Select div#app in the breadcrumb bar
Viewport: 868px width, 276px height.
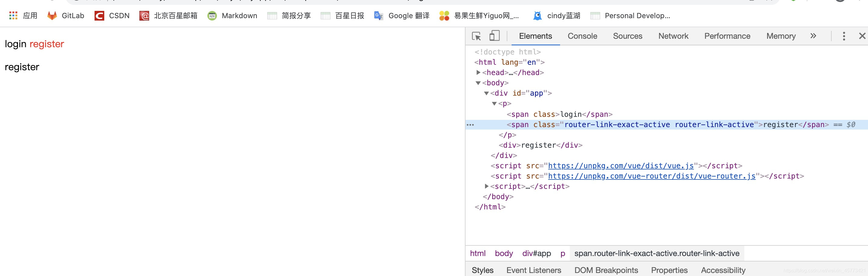(x=536, y=253)
